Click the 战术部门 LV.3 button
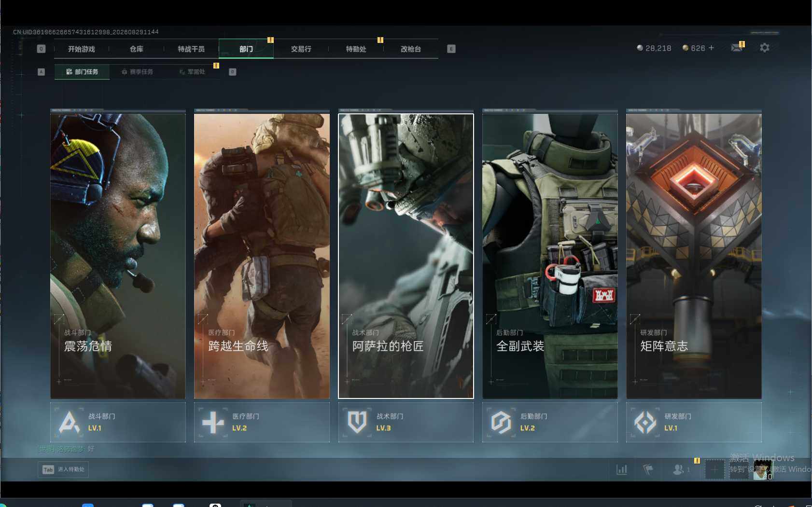This screenshot has width=812, height=507. coord(406,422)
